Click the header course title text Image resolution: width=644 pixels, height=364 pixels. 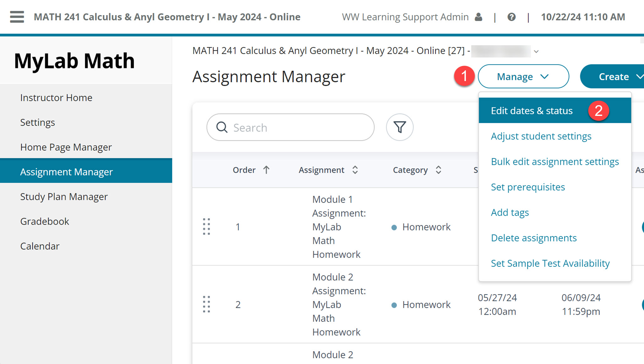click(167, 17)
